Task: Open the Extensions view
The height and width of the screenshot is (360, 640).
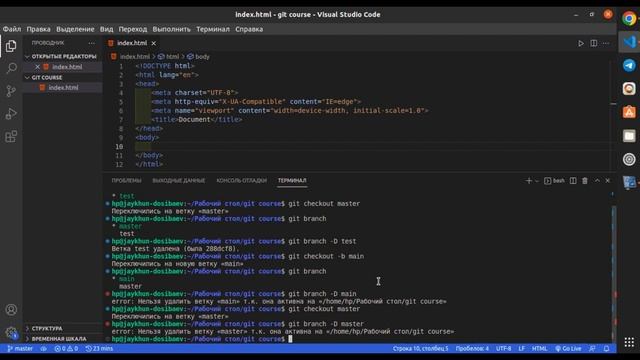Action: click(11, 136)
